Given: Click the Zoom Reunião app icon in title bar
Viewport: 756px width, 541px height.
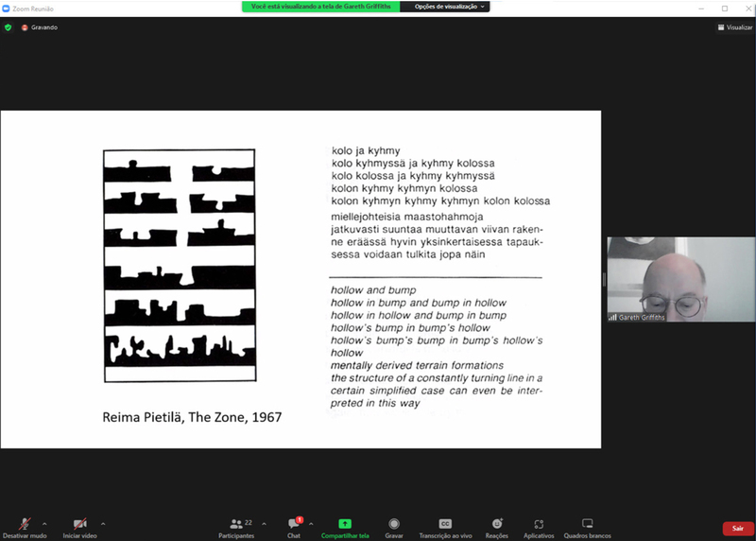Looking at the screenshot, I should (x=6, y=9).
